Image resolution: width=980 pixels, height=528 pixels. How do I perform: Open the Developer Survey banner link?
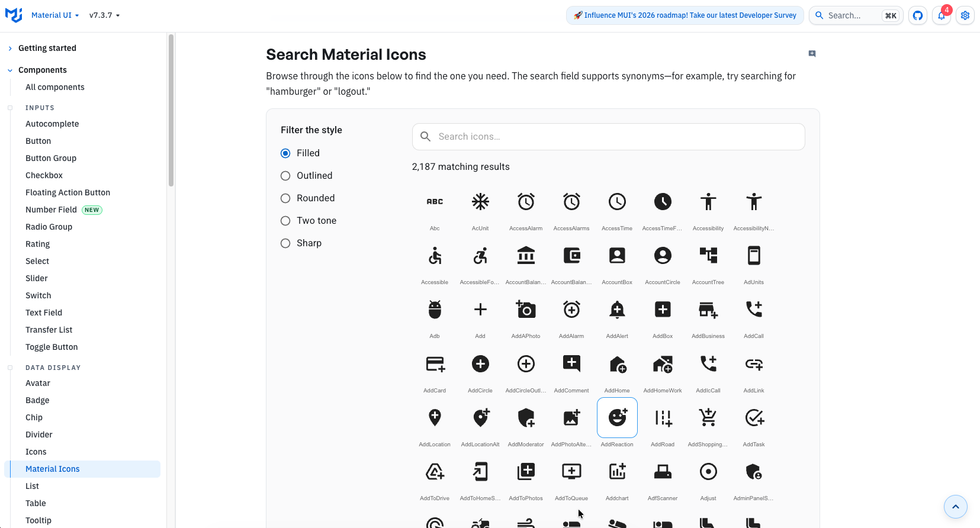pyautogui.click(x=685, y=15)
